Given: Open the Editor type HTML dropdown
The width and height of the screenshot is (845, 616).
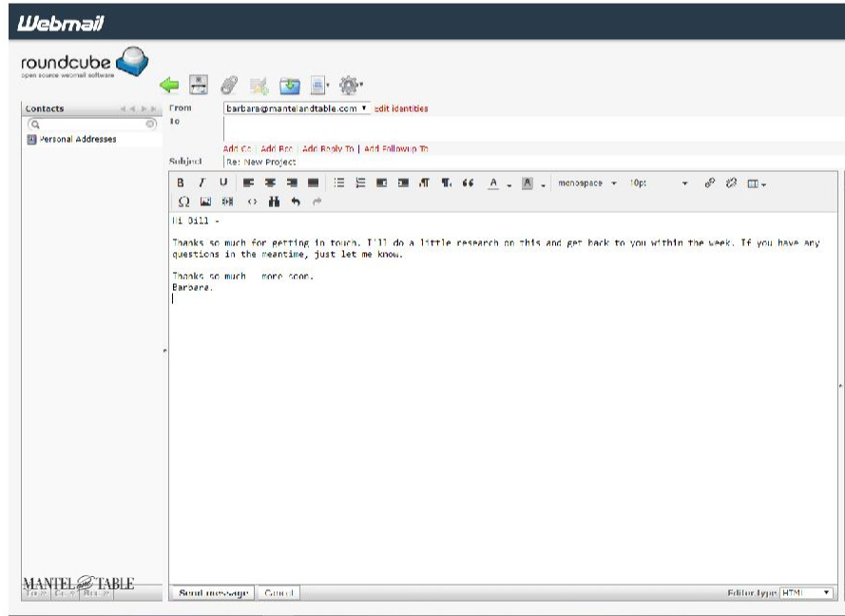Looking at the screenshot, I should 806,593.
